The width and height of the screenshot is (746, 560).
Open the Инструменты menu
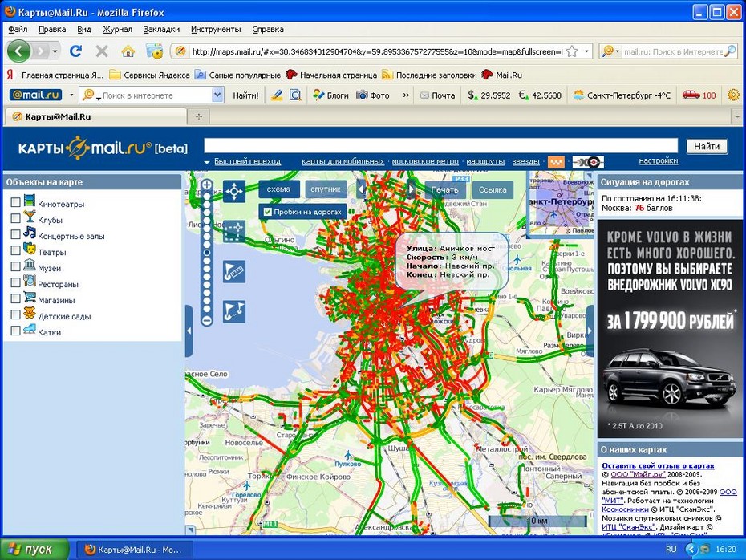click(216, 29)
